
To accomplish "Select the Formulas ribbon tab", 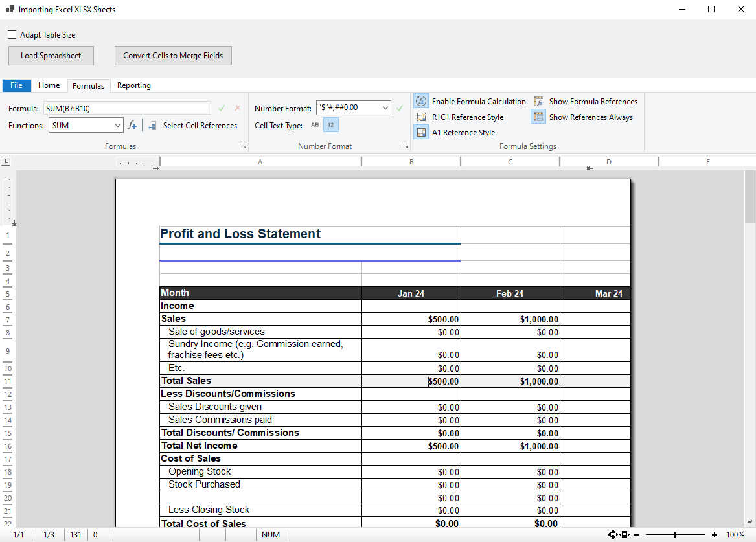I will (x=88, y=85).
